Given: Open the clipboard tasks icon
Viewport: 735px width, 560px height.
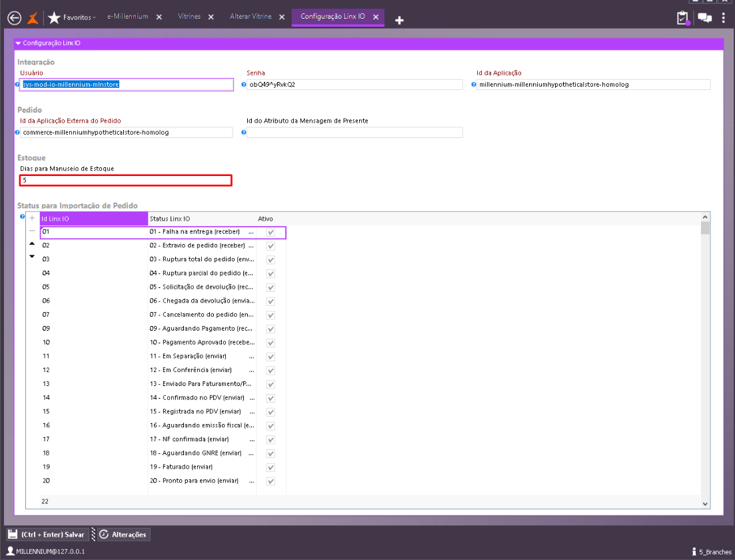Looking at the screenshot, I should pyautogui.click(x=683, y=18).
